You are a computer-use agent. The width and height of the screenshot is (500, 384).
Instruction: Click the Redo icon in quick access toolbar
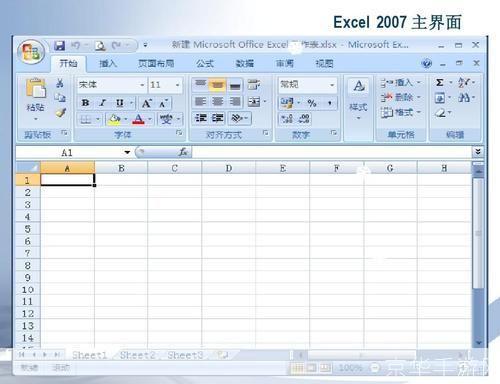pos(117,45)
